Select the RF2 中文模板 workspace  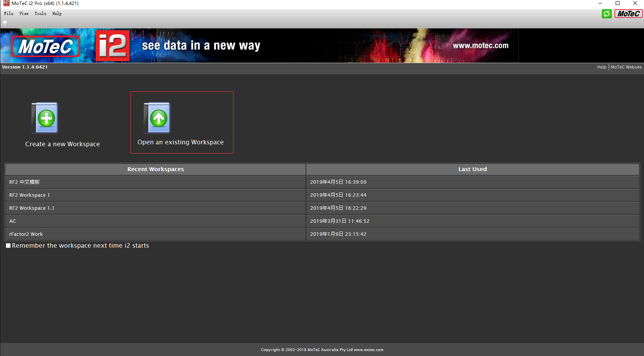[155, 182]
